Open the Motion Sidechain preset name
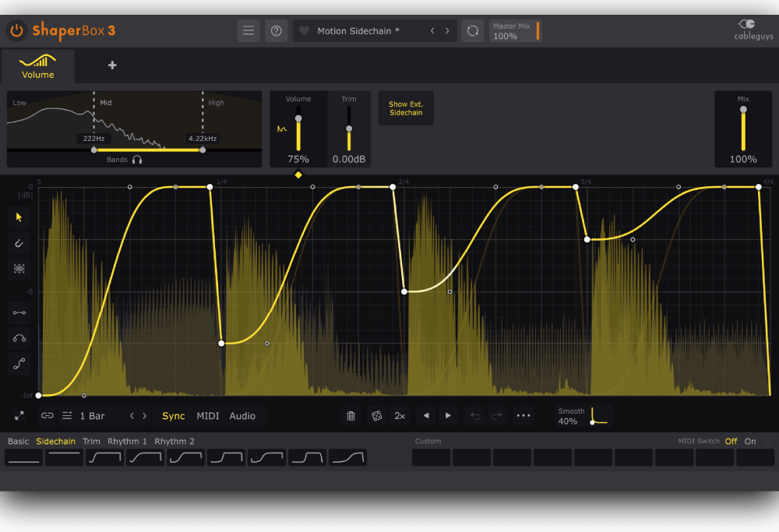Screen dimensions: 779x532 (358, 31)
